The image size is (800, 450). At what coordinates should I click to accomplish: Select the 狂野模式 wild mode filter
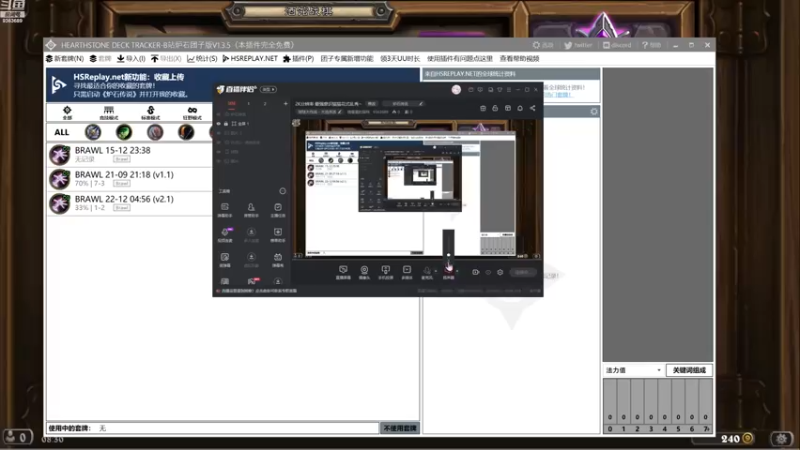click(192, 113)
